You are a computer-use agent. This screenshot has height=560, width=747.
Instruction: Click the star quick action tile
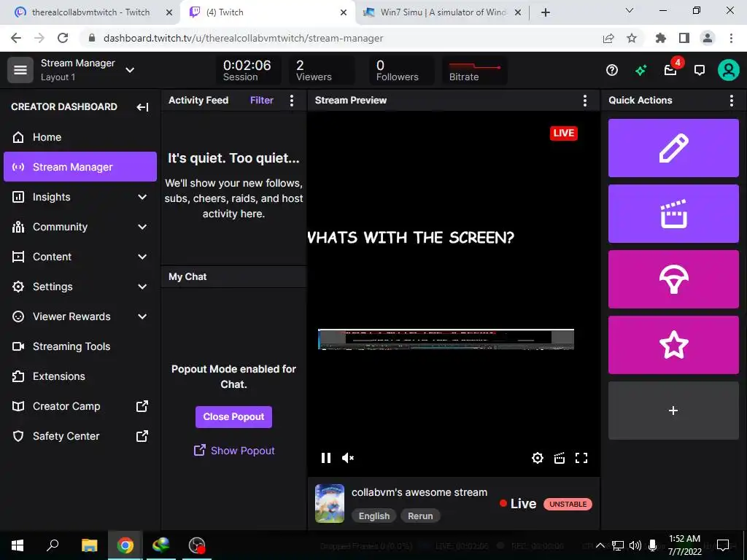coord(673,345)
